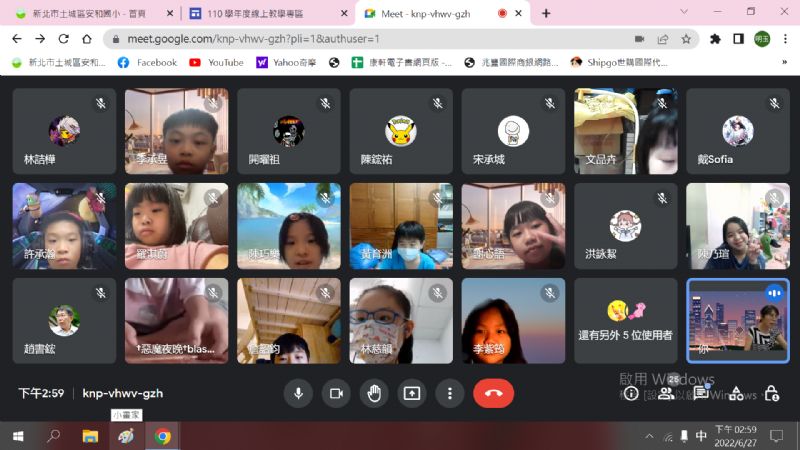Screen dimensions: 800x450
Task: Select 趙書鋐 participant tile
Action: 64,321
